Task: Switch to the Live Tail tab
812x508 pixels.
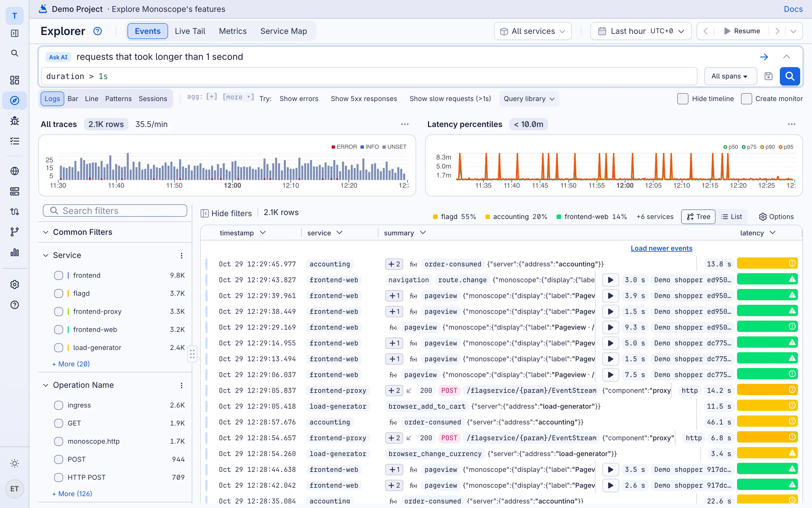Action: 190,31
